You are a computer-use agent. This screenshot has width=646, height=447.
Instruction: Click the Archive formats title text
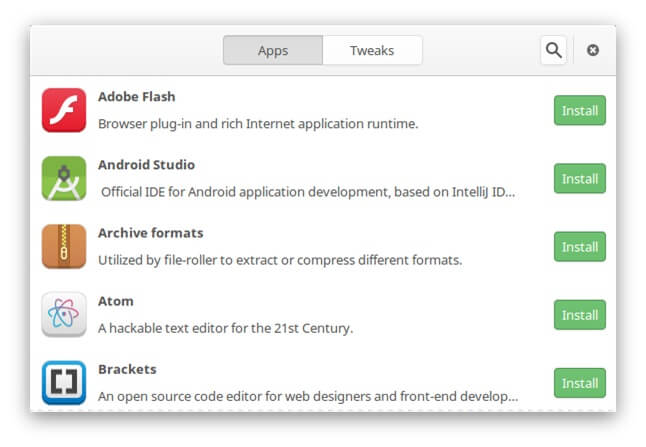click(x=151, y=233)
